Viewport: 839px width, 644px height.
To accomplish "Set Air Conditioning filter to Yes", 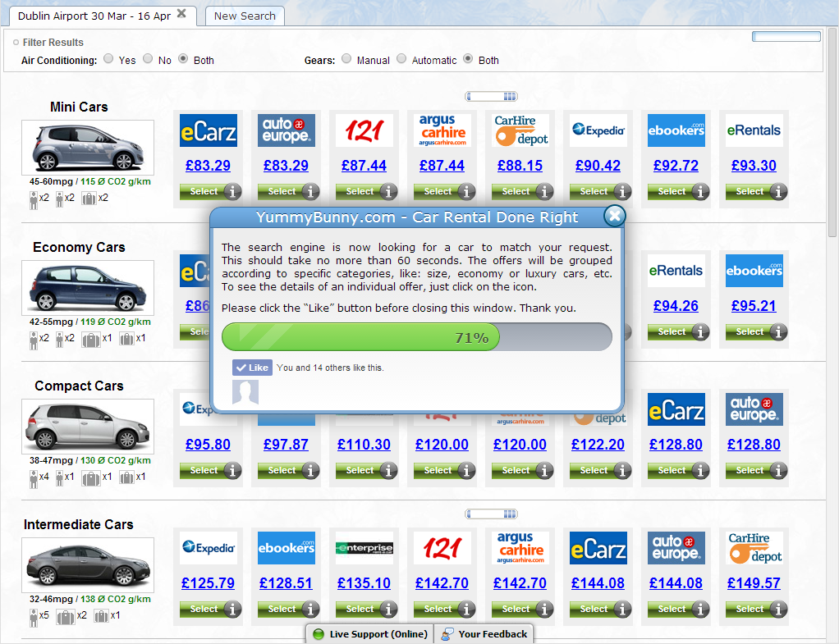I will coord(108,59).
